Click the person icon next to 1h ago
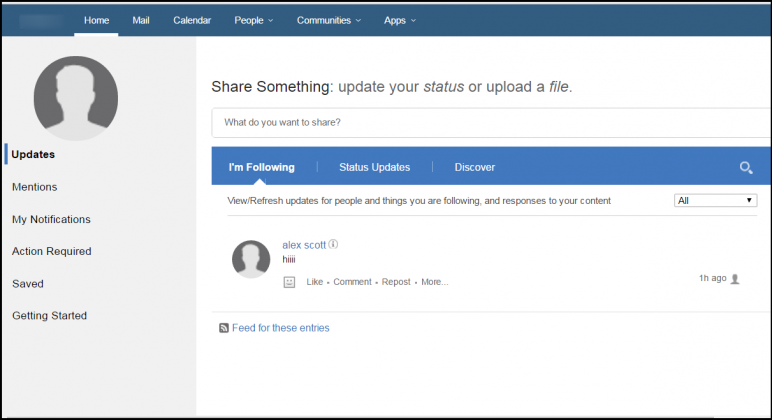772x420 pixels. pos(735,279)
